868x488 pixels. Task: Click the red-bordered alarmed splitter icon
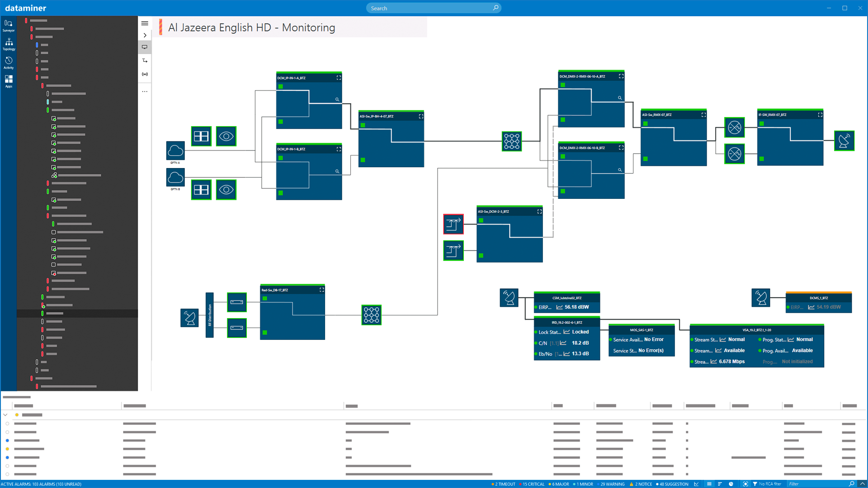click(x=453, y=224)
